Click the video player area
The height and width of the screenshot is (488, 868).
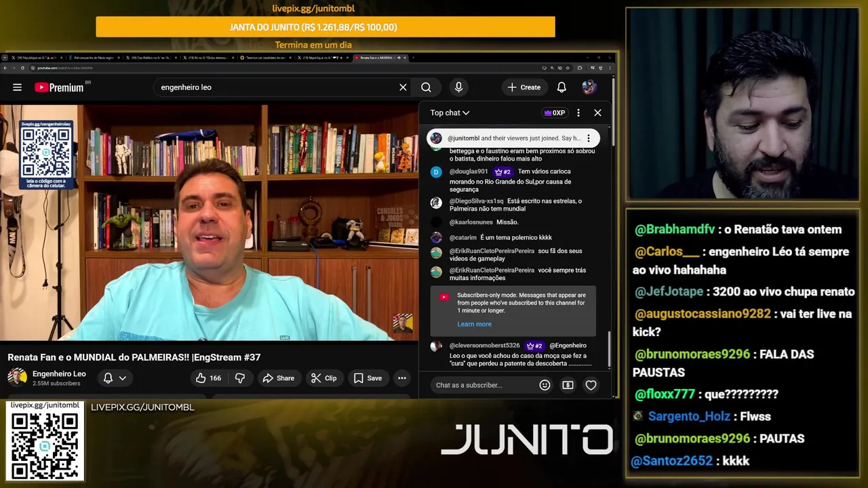pos(209,222)
